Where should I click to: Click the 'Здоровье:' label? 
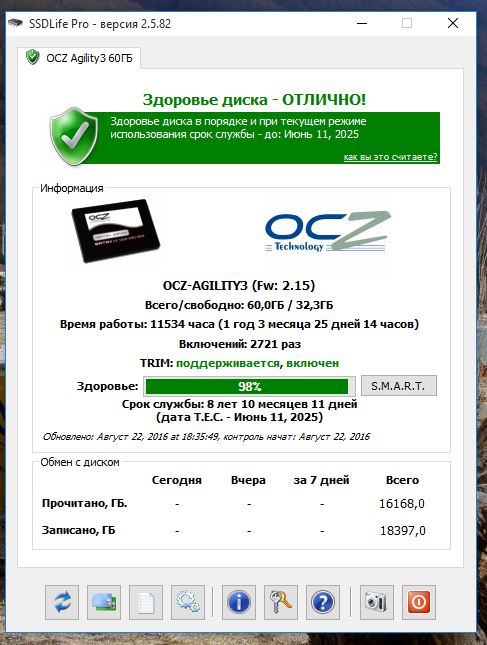(108, 386)
